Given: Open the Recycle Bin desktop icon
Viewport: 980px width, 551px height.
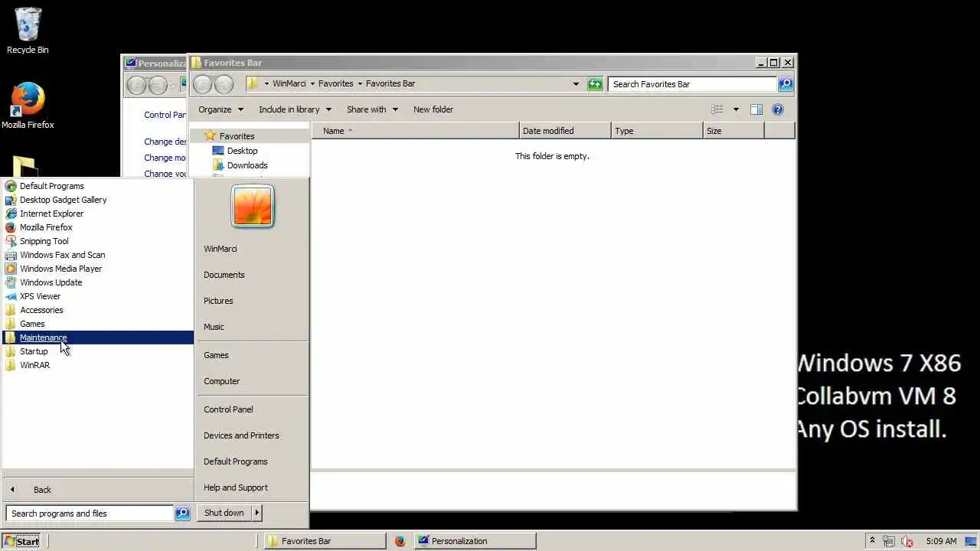Looking at the screenshot, I should click(x=28, y=31).
